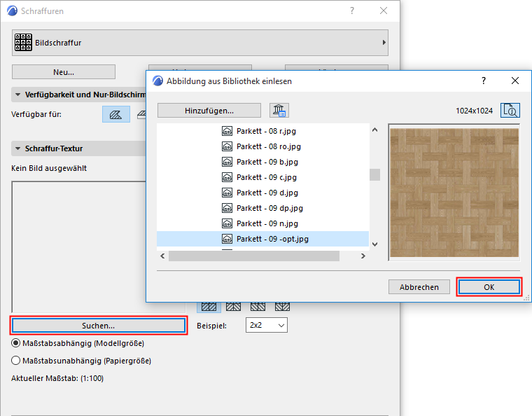The image size is (532, 416).
Task: Collapse the Verfügbarkeit und Nur-Bildschirm section
Action: [x=18, y=95]
